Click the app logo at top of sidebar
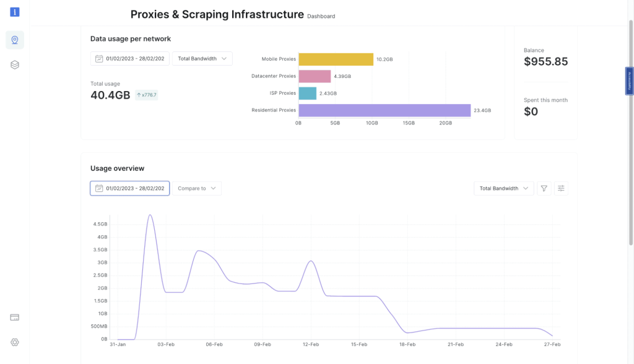The height and width of the screenshot is (364, 634). (x=14, y=11)
